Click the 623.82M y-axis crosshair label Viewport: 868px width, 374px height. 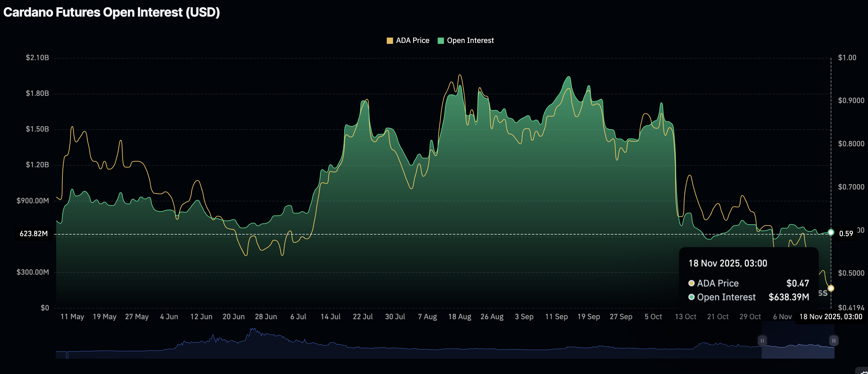(34, 234)
